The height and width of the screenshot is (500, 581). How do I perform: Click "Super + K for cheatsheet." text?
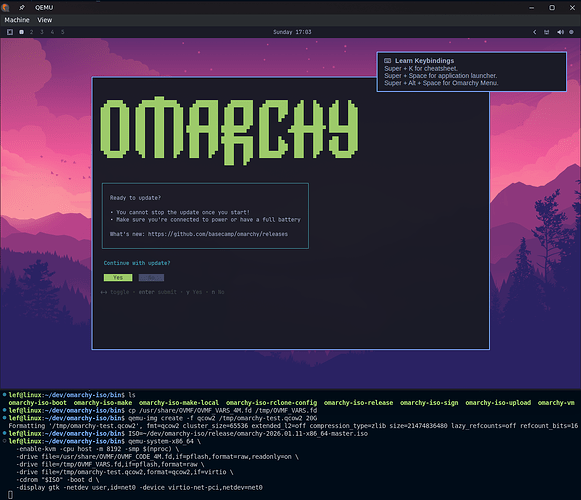tap(421, 69)
